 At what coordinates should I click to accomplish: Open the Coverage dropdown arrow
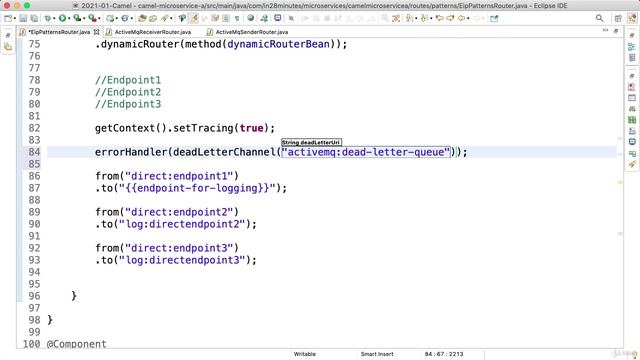tap(84, 18)
